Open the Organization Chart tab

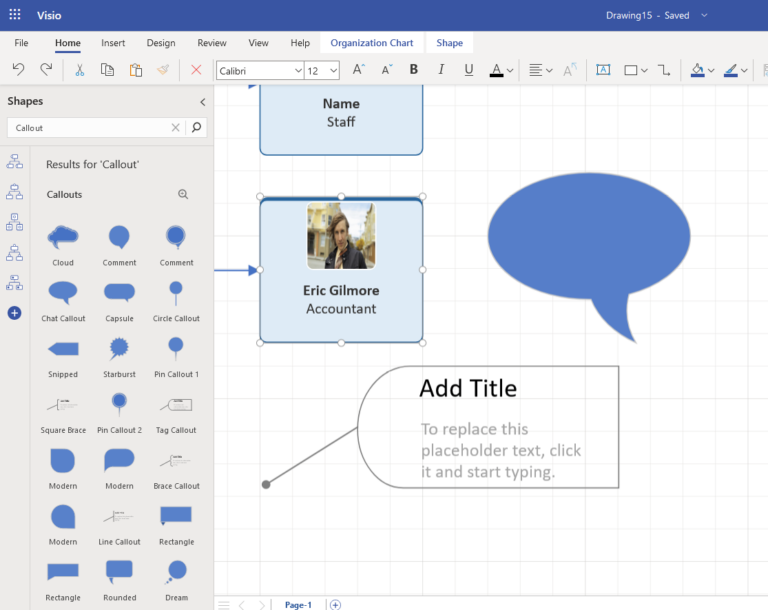coord(371,43)
